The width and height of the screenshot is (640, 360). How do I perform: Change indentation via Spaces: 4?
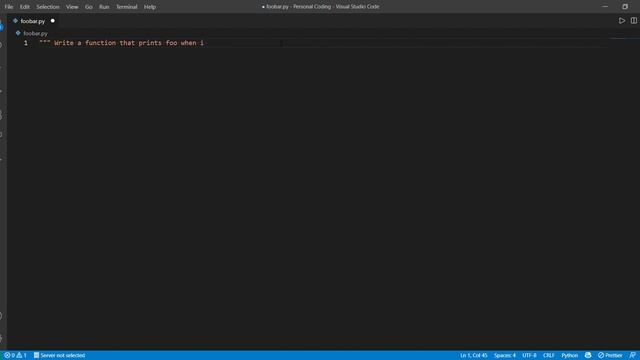(504, 355)
